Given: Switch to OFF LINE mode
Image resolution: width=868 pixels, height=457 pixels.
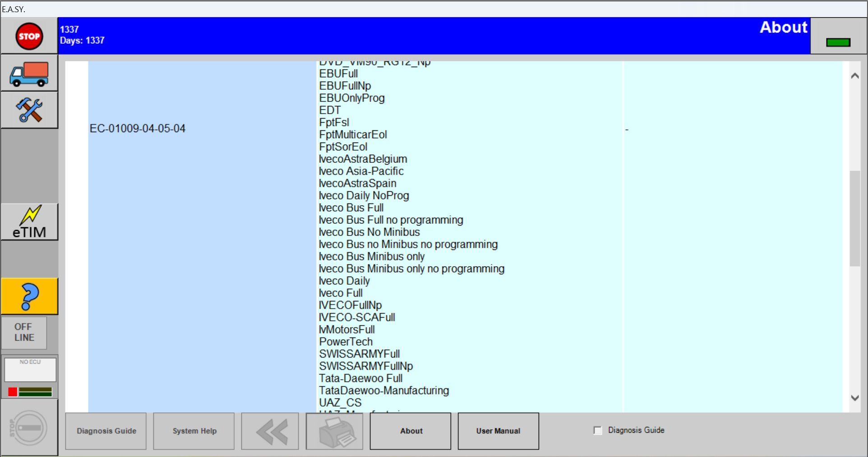Looking at the screenshot, I should pos(23,332).
